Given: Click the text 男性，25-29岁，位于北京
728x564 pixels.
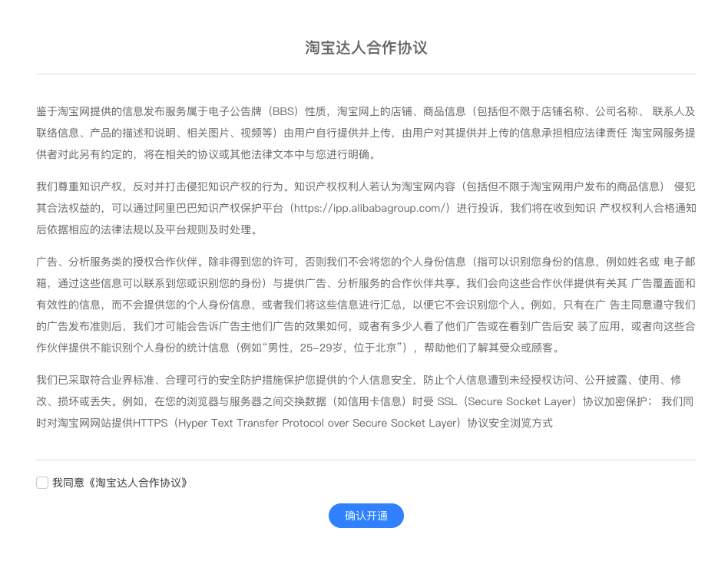Looking at the screenshot, I should [332, 348].
